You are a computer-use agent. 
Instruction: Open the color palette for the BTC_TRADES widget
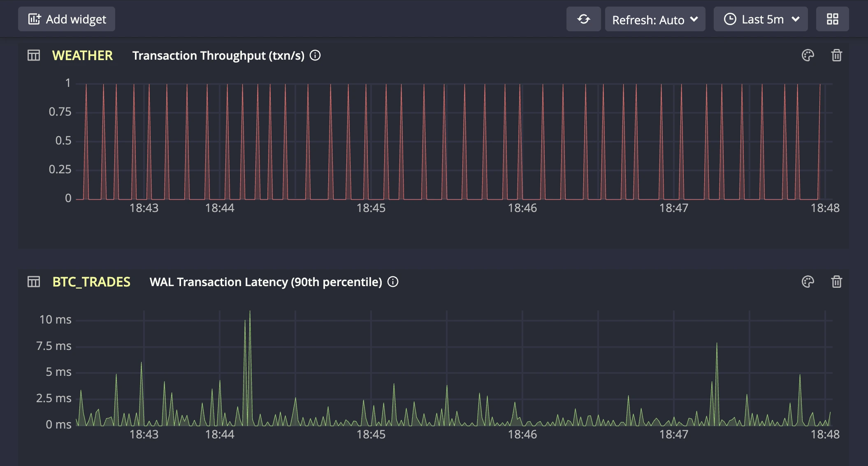tap(807, 282)
